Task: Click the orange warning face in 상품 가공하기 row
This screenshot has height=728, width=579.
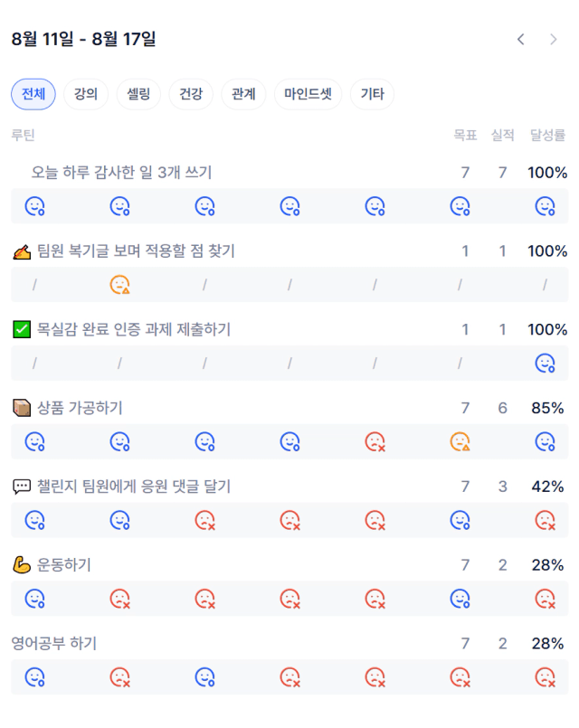Action: (460, 441)
